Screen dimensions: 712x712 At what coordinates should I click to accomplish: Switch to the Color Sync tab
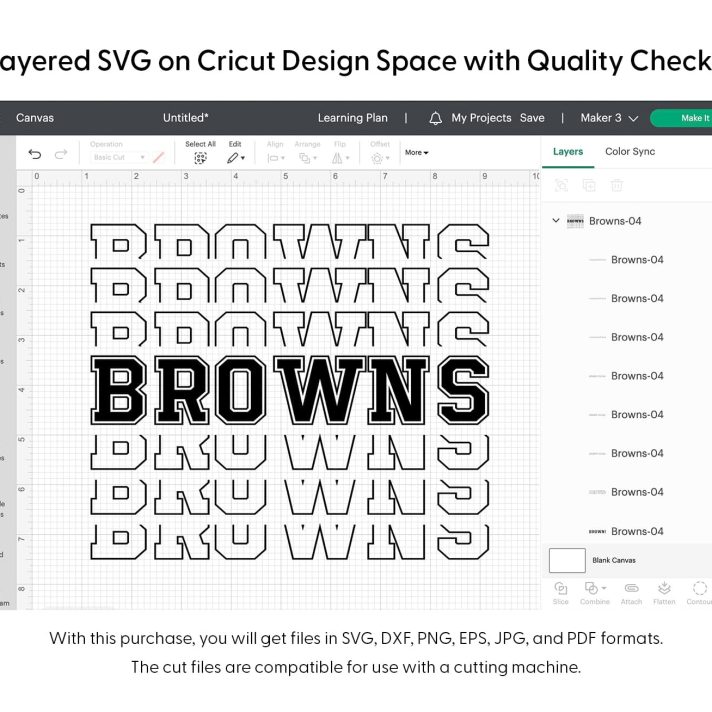pos(630,152)
